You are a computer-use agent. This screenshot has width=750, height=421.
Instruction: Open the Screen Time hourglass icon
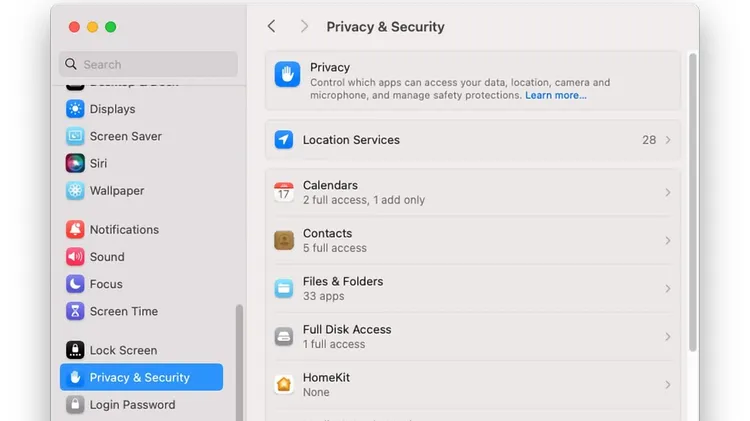click(x=75, y=311)
